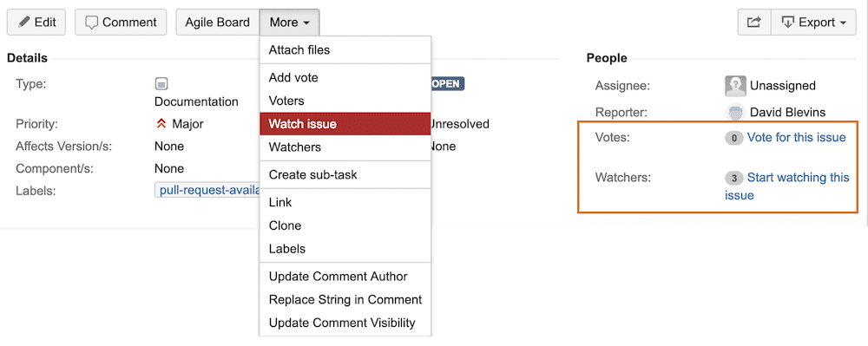Collapse the More dropdown menu
This screenshot has width=868, height=346.
coord(290,23)
